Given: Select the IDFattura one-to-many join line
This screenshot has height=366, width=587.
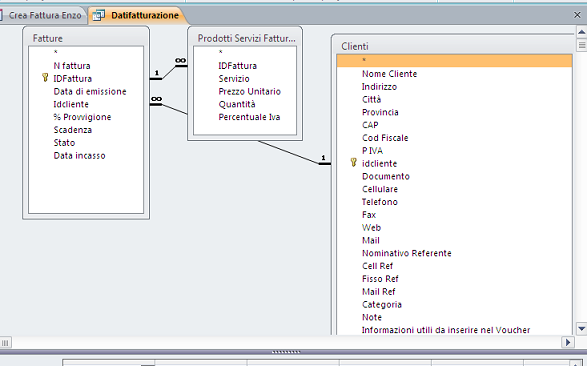Looking at the screenshot, I should point(168,72).
